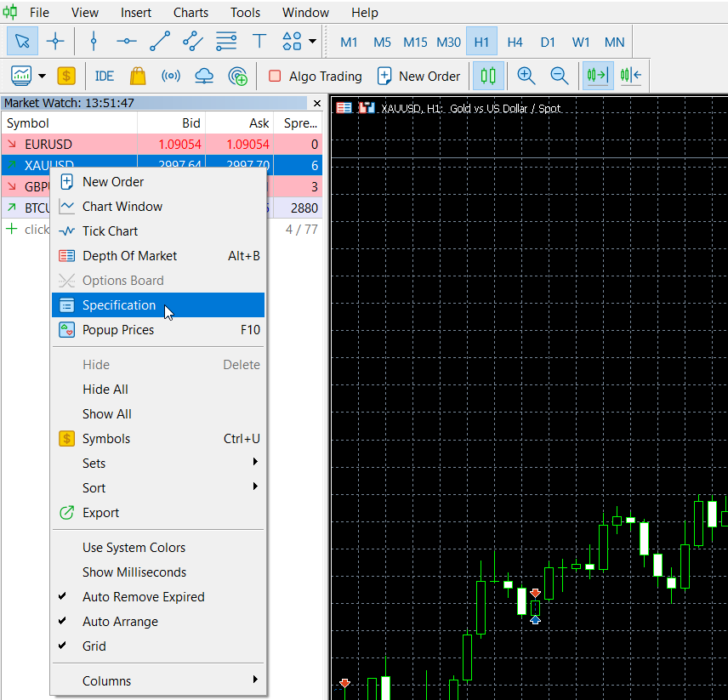728x700 pixels.
Task: Open the Charts menu
Action: point(191,13)
